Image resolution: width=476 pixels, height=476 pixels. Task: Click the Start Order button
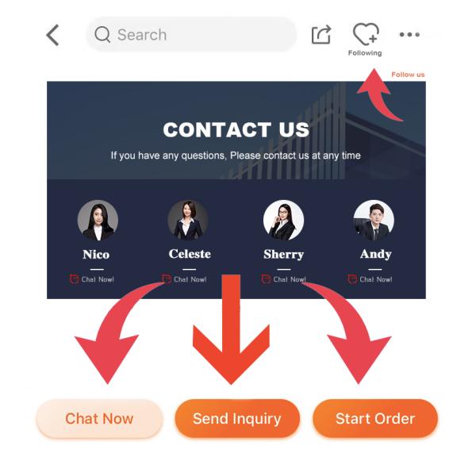coord(375,419)
